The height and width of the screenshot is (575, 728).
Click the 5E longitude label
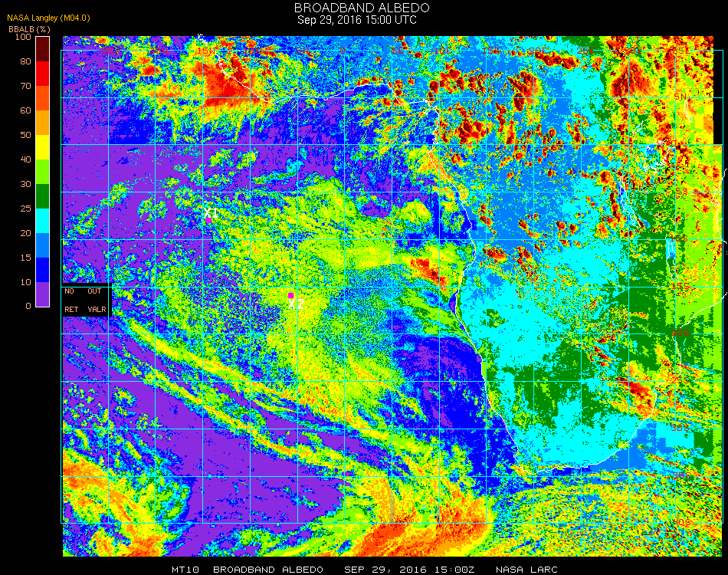398,51
